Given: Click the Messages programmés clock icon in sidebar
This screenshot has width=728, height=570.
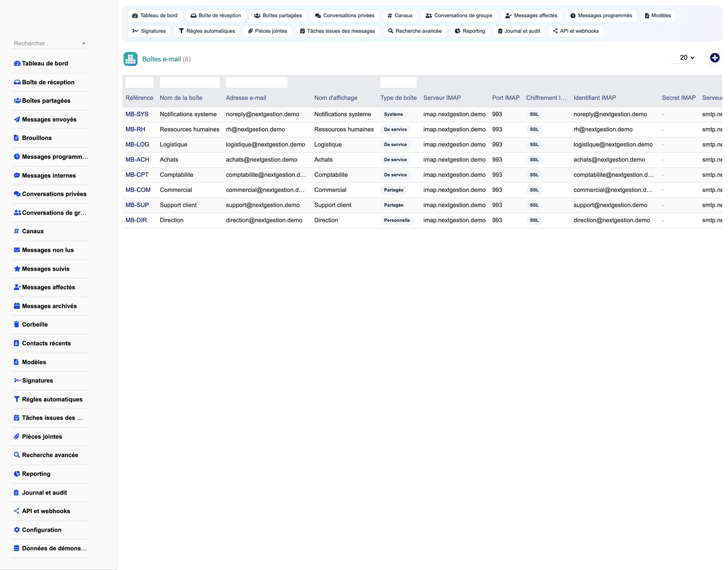Looking at the screenshot, I should (17, 157).
